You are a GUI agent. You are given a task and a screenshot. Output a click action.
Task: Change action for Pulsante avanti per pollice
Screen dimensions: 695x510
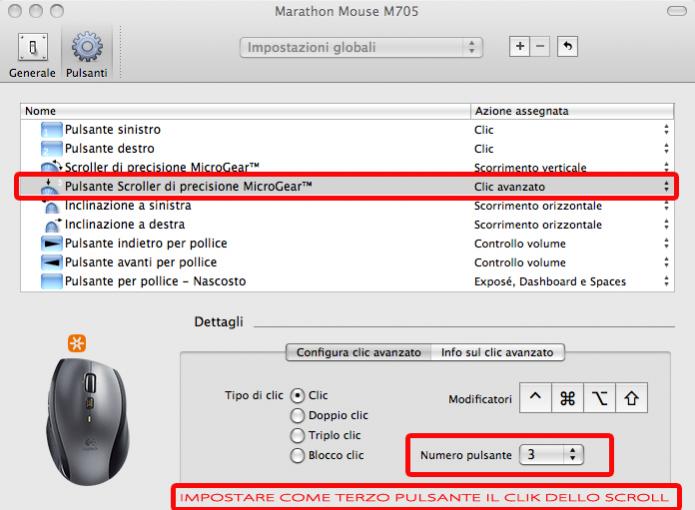point(666,262)
